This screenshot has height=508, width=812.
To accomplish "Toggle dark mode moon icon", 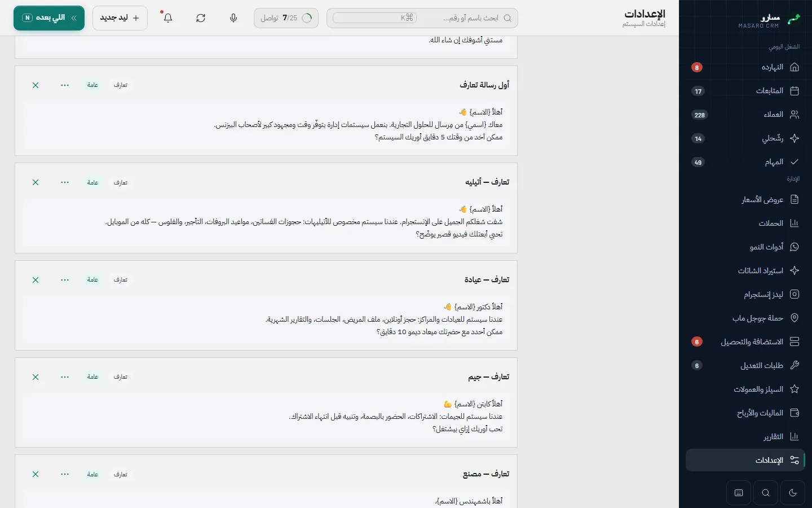I will [x=793, y=493].
